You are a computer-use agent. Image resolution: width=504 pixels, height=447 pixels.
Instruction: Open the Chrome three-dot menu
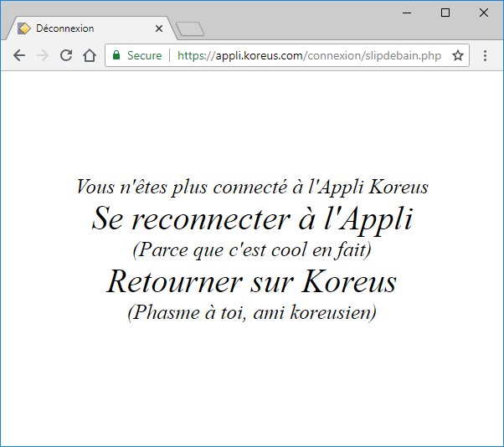click(x=486, y=55)
